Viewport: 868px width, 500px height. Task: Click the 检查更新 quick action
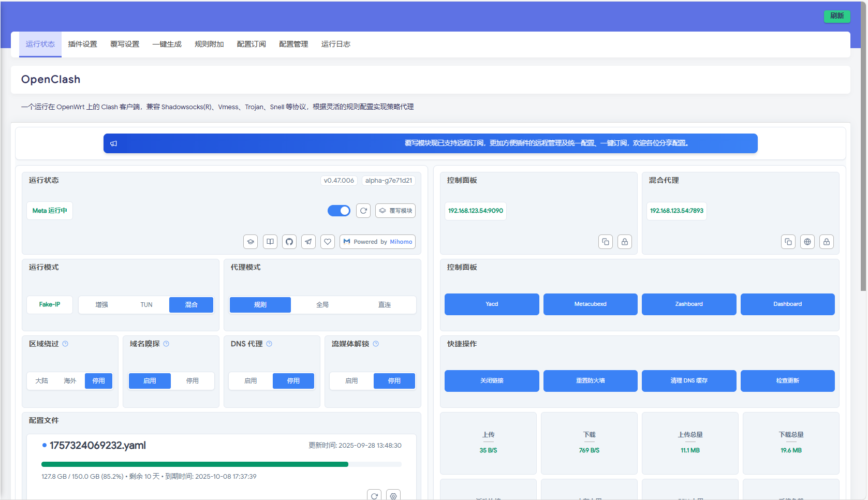788,381
